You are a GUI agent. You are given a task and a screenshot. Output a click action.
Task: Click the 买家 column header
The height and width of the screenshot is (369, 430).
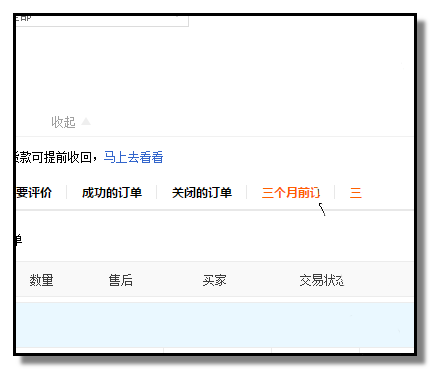214,280
